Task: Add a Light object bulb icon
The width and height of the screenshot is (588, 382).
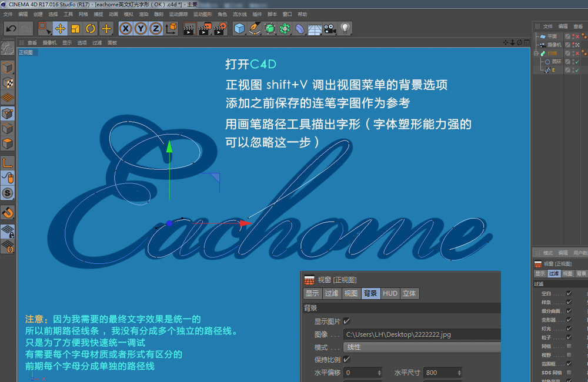Action: [x=345, y=28]
